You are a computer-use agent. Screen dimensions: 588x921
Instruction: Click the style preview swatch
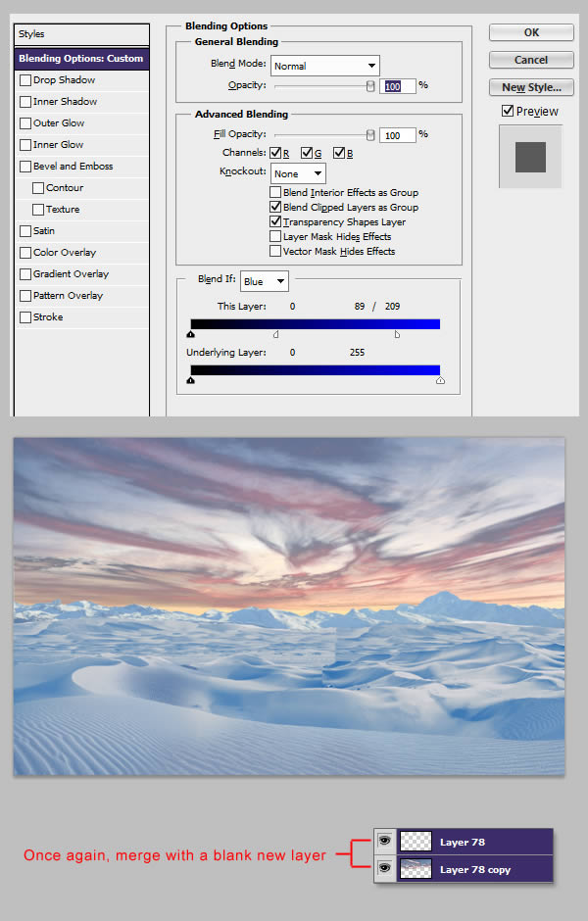(530, 157)
